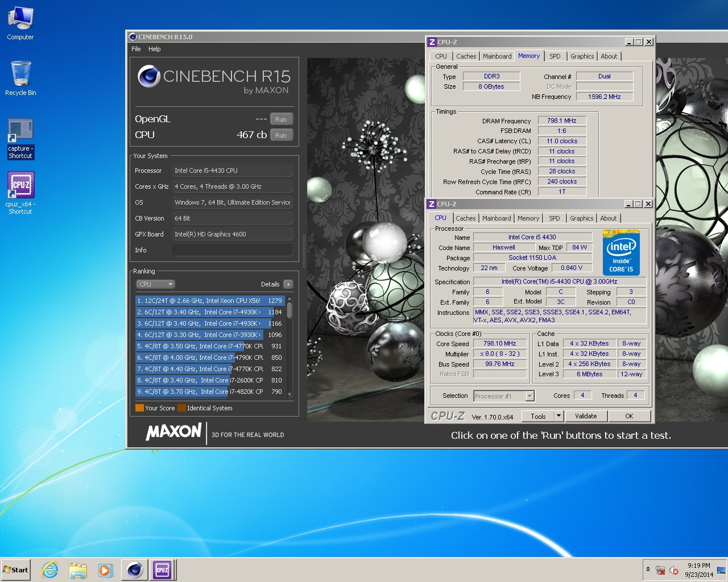Click the Cinebench icon in its title bar

pos(133,37)
